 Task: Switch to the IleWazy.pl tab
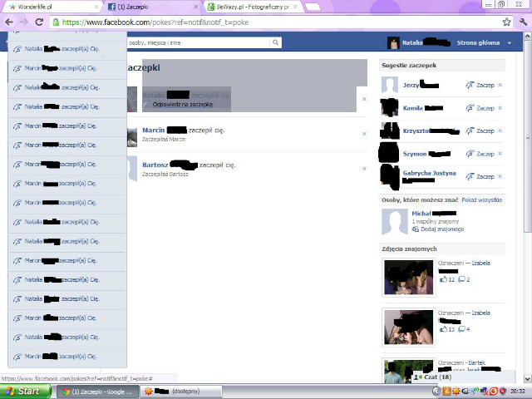[x=252, y=7]
